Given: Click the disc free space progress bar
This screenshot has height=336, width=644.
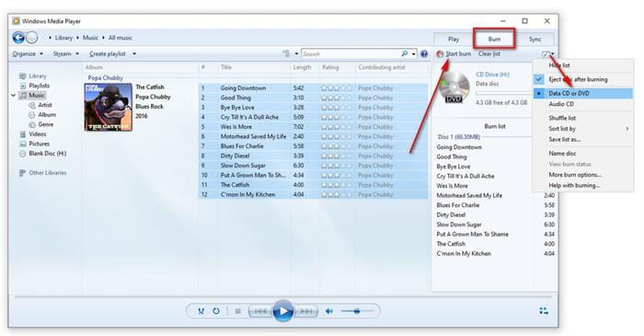Looking at the screenshot, I should pos(504,93).
